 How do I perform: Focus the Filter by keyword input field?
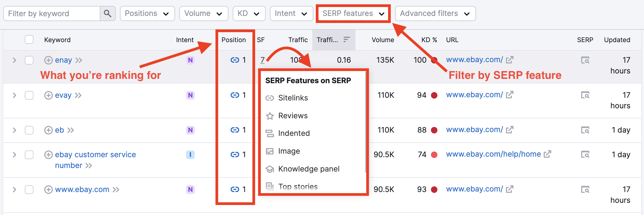pyautogui.click(x=52, y=14)
